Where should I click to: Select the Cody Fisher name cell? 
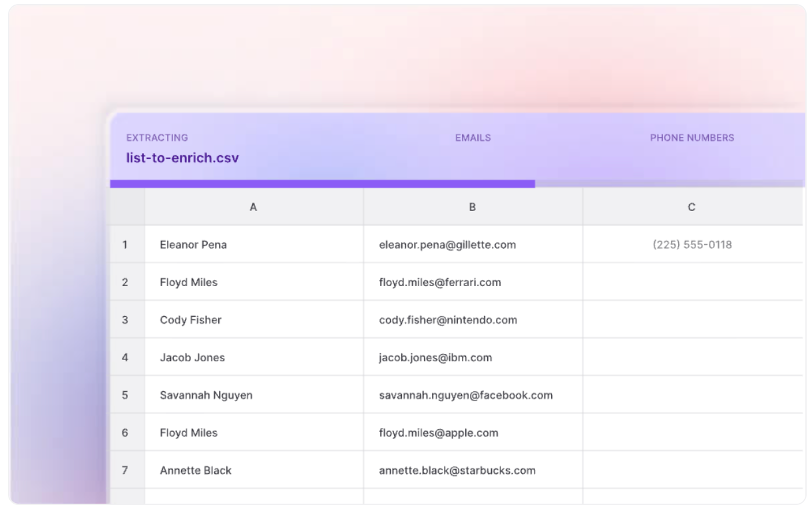(x=190, y=320)
